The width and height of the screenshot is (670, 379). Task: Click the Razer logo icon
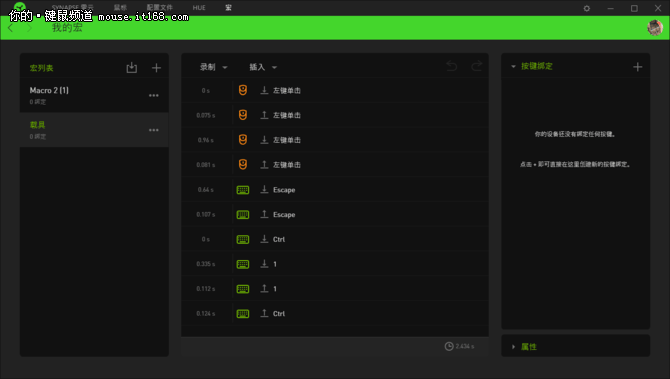[x=20, y=7]
